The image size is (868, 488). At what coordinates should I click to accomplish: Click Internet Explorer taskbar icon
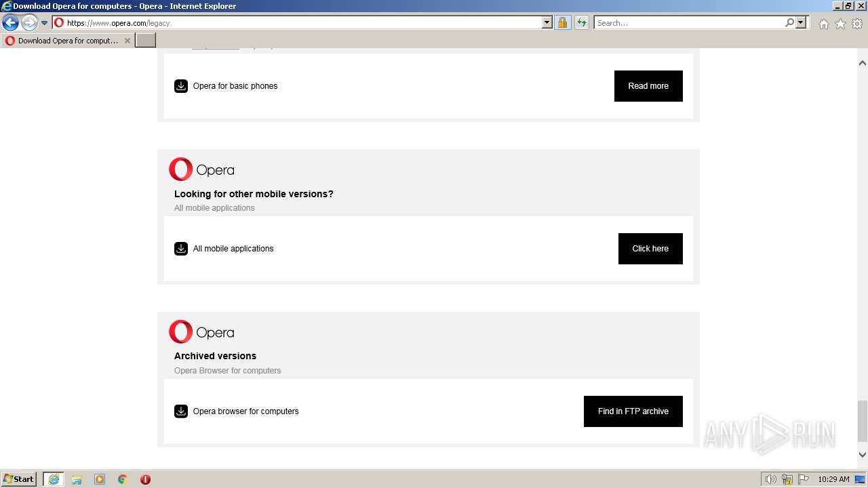tap(54, 479)
